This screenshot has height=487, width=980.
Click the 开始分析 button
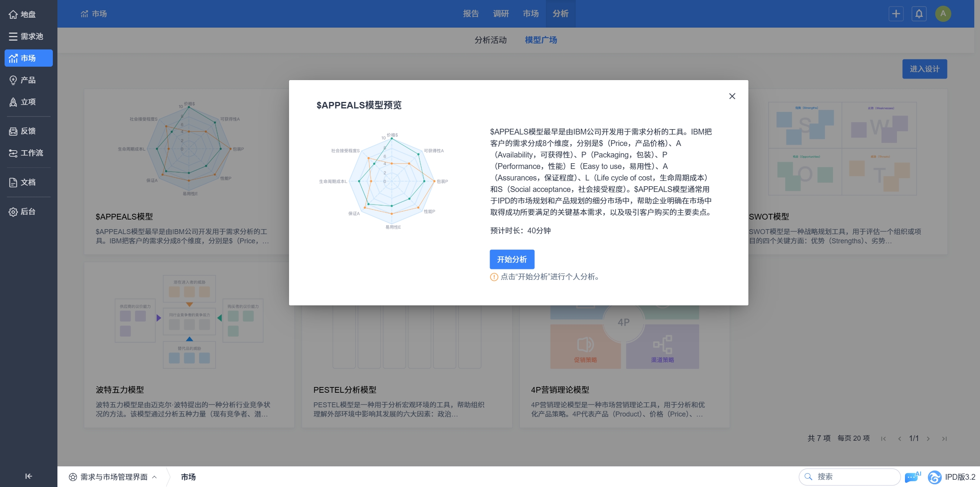click(x=512, y=259)
